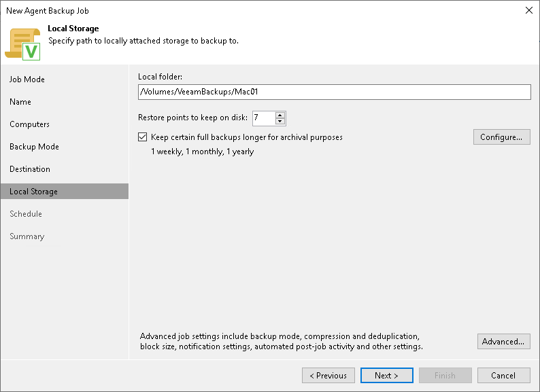Go to the Job Mode step
Screen dimensions: 540x392
point(27,79)
